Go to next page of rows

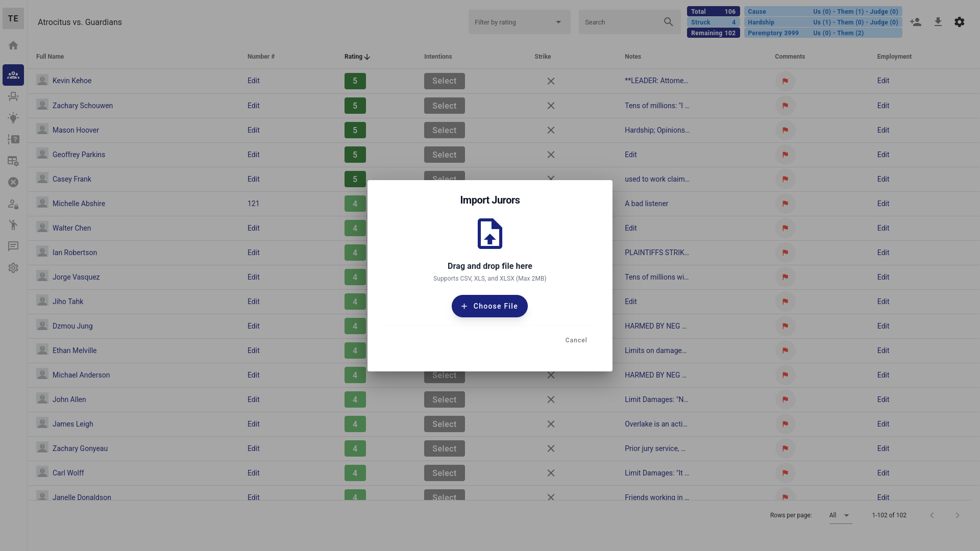click(x=958, y=515)
